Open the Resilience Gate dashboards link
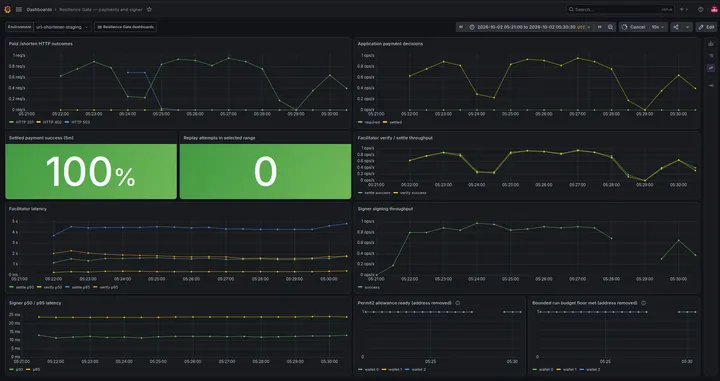The image size is (720, 381). point(125,27)
